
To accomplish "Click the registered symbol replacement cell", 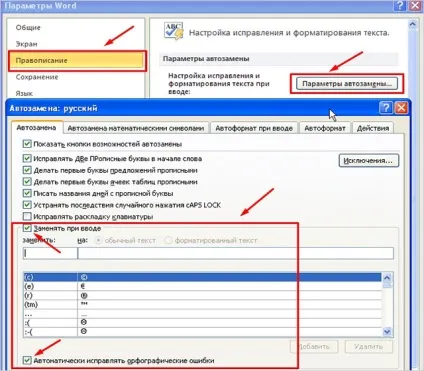I will [230, 295].
